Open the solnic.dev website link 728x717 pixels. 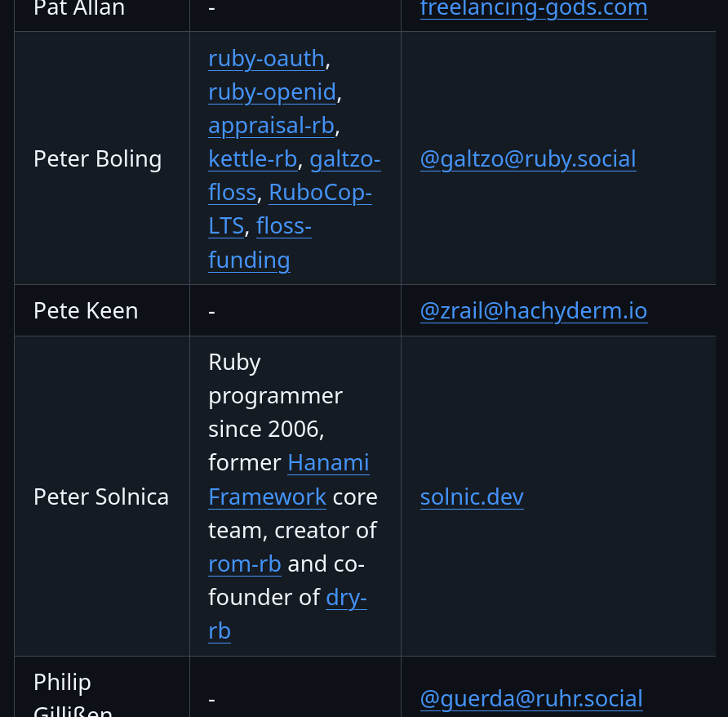pyautogui.click(x=472, y=497)
